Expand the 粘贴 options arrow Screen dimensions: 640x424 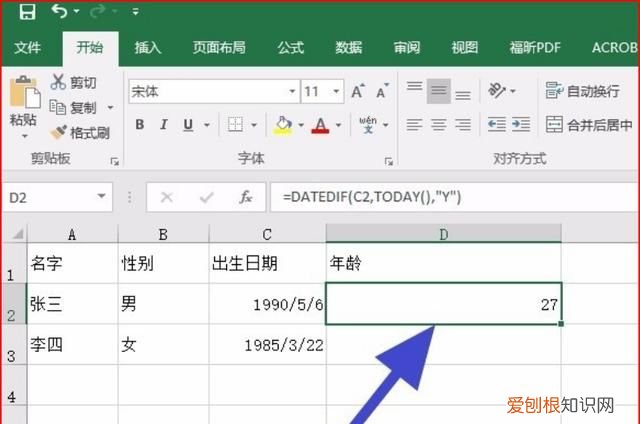click(24, 136)
